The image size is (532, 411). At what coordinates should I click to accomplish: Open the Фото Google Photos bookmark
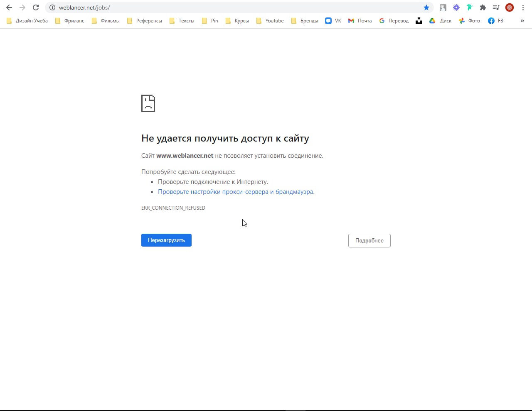[469, 21]
